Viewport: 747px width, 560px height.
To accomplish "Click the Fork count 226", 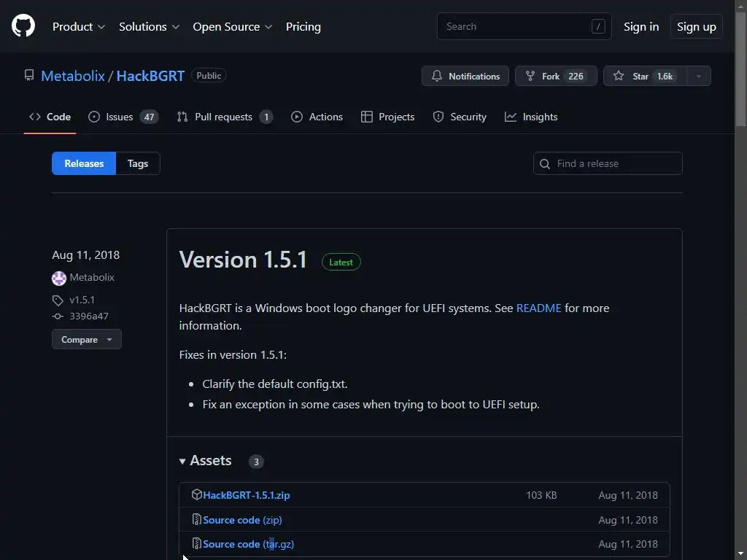I will pyautogui.click(x=576, y=76).
